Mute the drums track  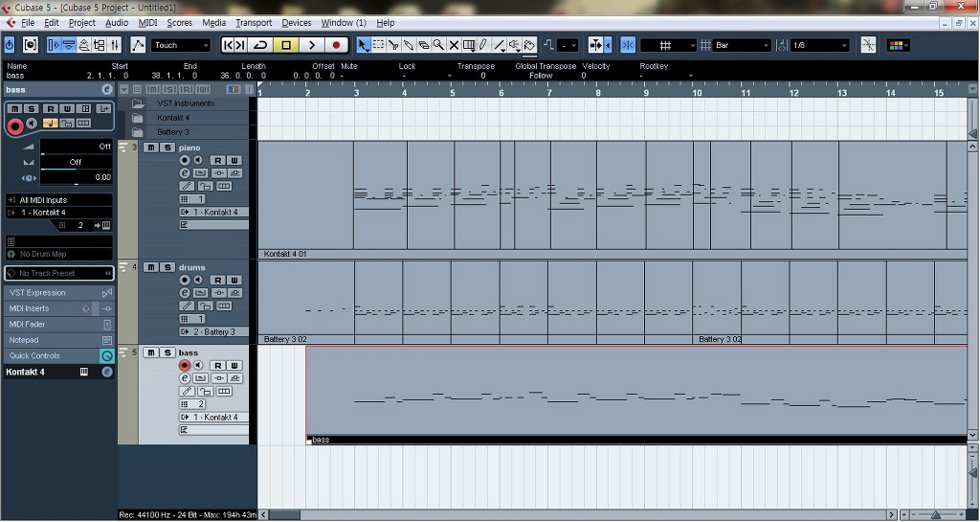(x=151, y=267)
